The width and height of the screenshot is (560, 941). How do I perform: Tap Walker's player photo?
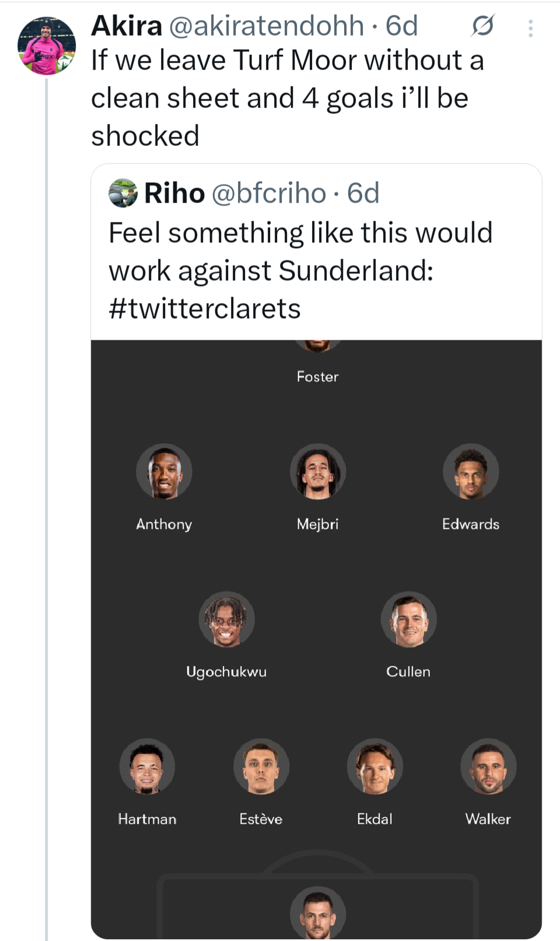tap(488, 766)
